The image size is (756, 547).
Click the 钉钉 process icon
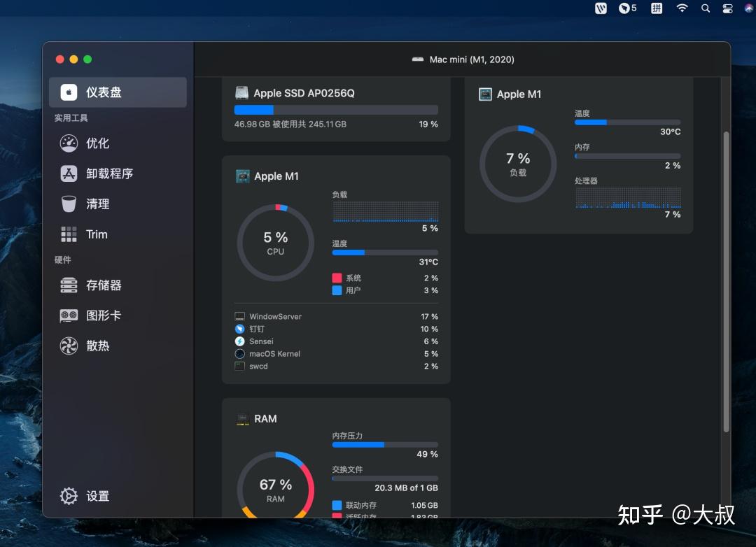(x=239, y=329)
